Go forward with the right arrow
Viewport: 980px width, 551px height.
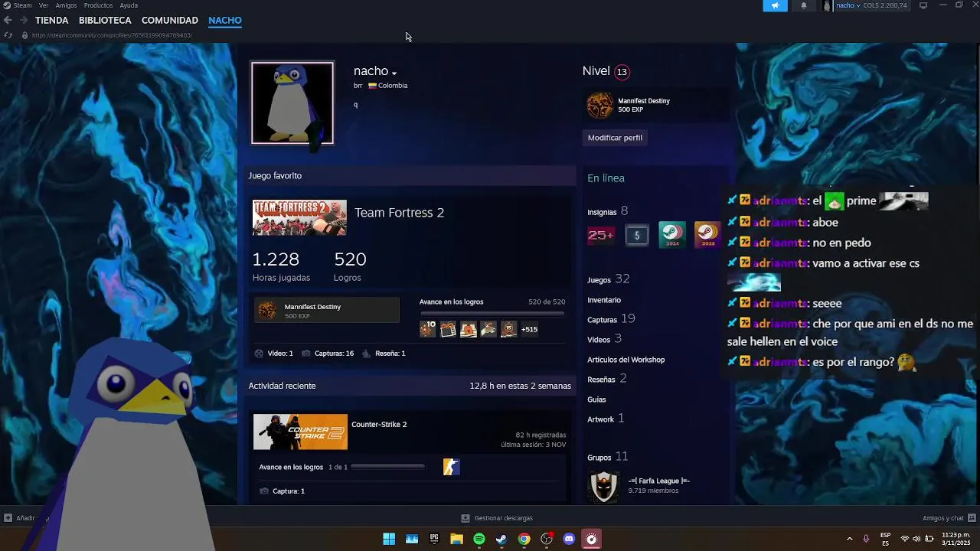[x=24, y=20]
